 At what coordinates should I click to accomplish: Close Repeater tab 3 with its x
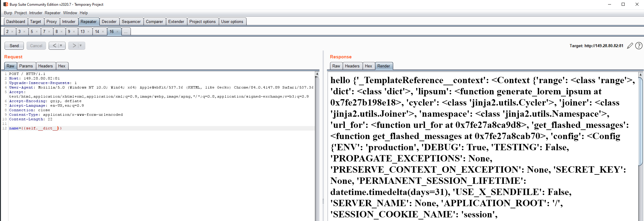pyautogui.click(x=24, y=31)
